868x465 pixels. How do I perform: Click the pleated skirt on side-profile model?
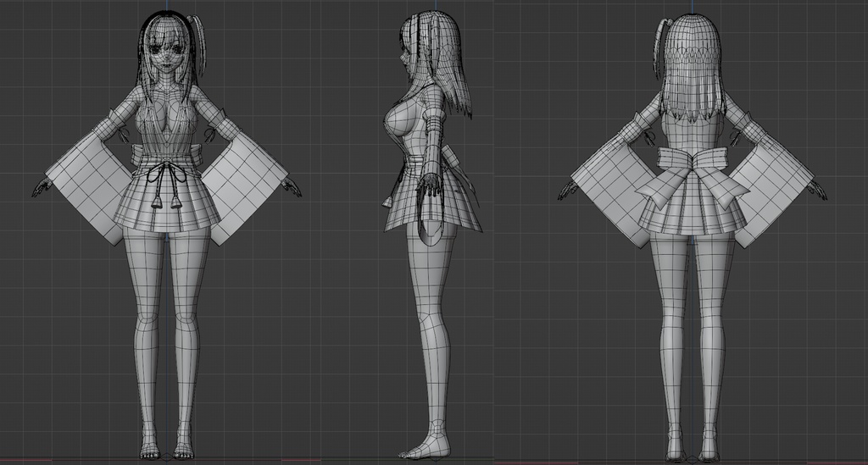pyautogui.click(x=433, y=199)
